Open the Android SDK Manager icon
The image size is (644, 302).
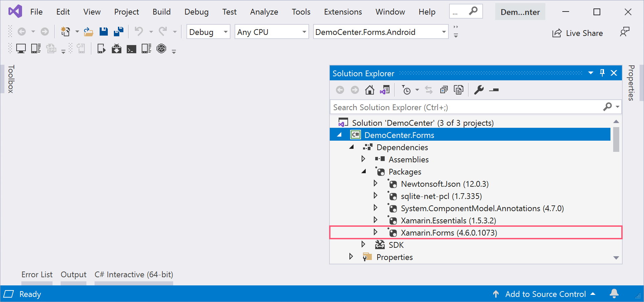coord(116,49)
